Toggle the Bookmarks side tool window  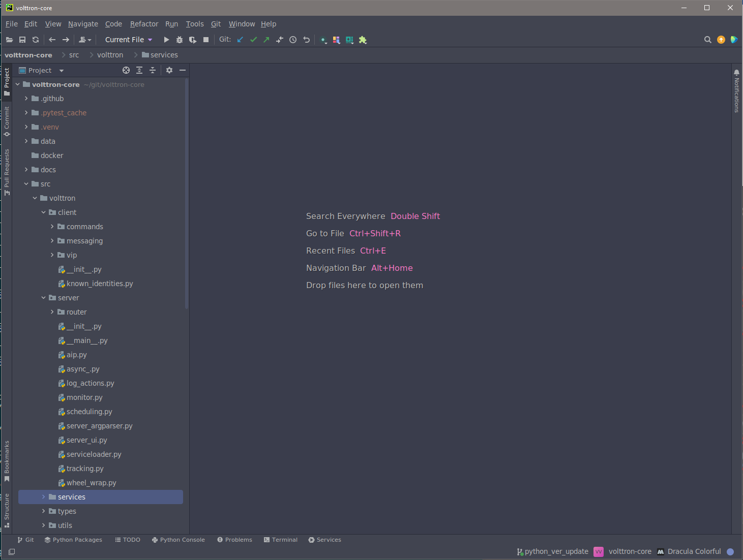tap(7, 461)
